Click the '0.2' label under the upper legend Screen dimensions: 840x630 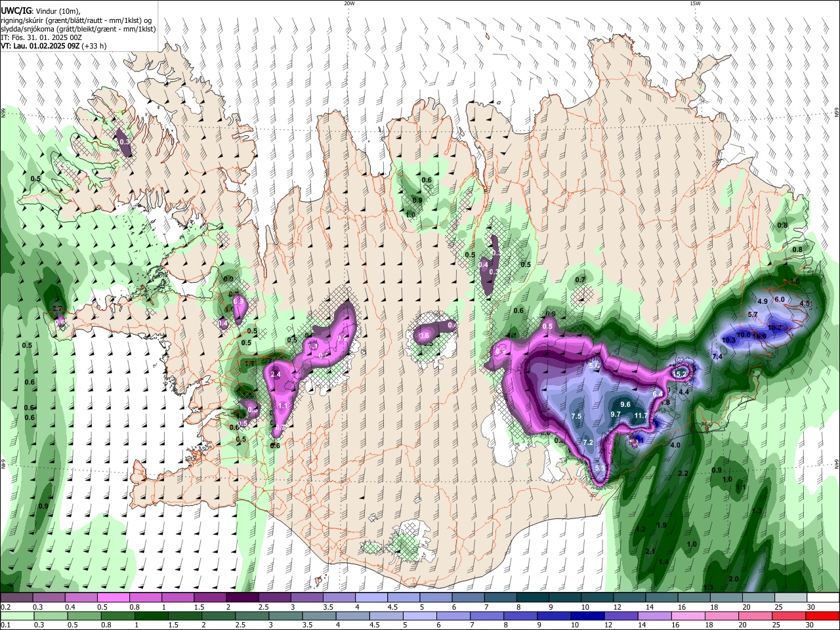(5, 607)
